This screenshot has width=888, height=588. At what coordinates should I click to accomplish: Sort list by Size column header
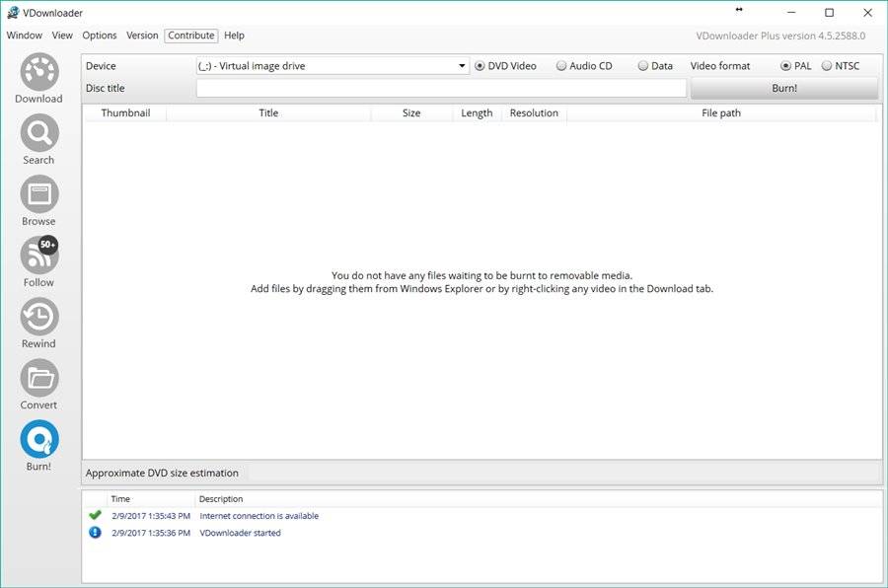(x=411, y=113)
